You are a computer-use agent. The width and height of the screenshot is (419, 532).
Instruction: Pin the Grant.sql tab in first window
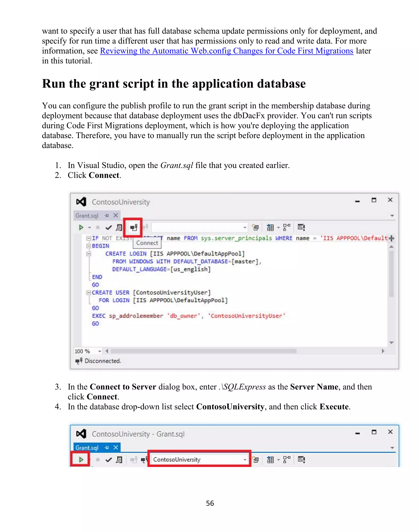pyautogui.click(x=106, y=216)
